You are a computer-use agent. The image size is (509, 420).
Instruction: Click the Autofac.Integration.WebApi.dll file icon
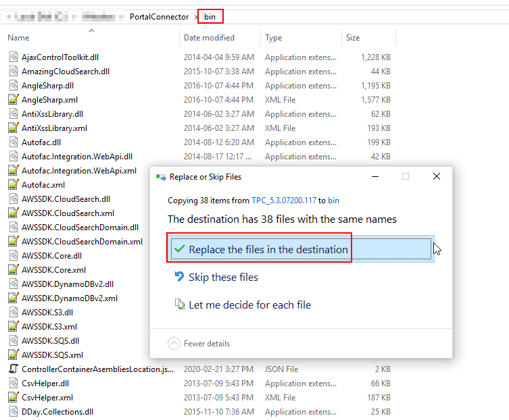click(x=14, y=157)
